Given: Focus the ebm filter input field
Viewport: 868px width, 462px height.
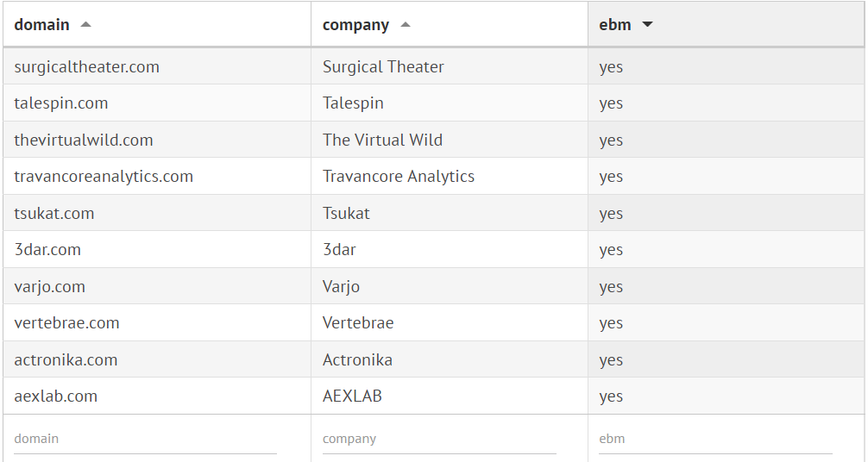Looking at the screenshot, I should [715, 439].
